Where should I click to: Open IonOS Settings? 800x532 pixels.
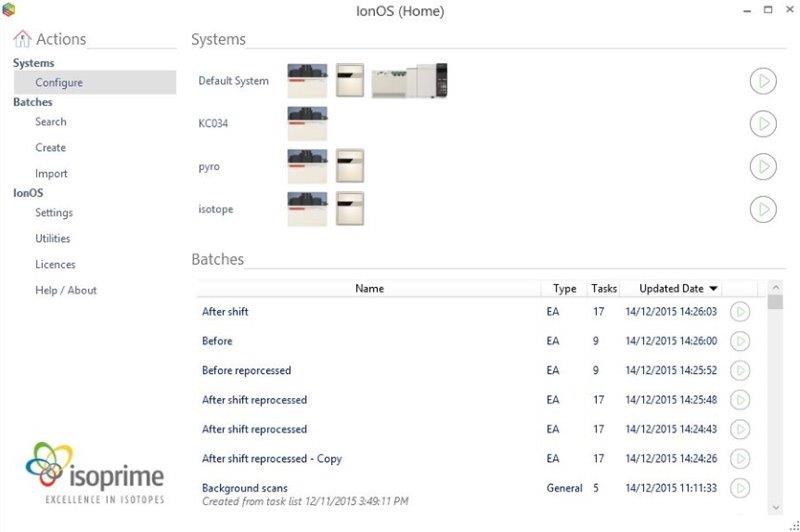point(54,213)
